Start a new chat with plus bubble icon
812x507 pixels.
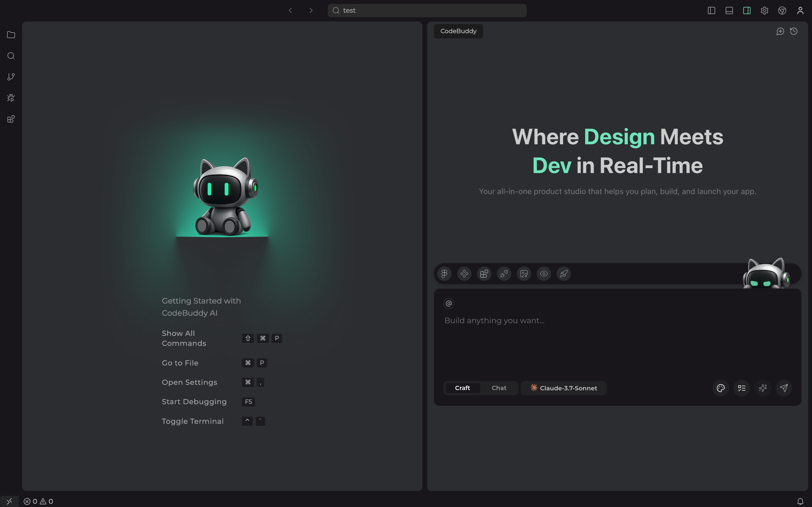point(780,32)
